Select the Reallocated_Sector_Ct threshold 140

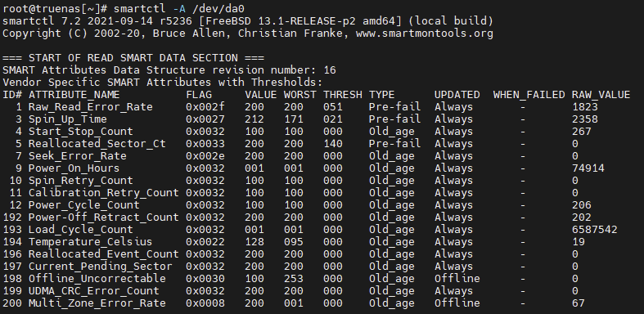pyautogui.click(x=333, y=144)
